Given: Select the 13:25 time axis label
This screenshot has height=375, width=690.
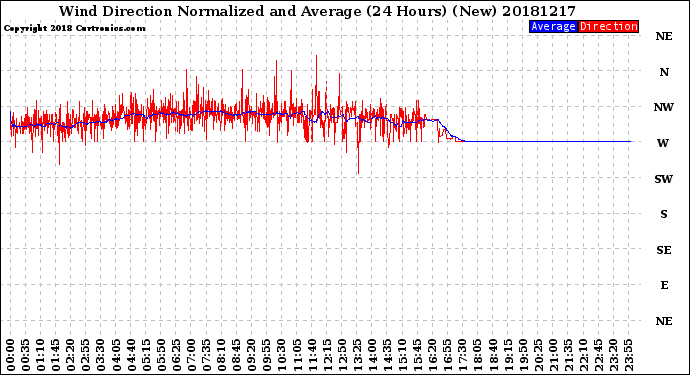Looking at the screenshot, I should click(357, 355).
